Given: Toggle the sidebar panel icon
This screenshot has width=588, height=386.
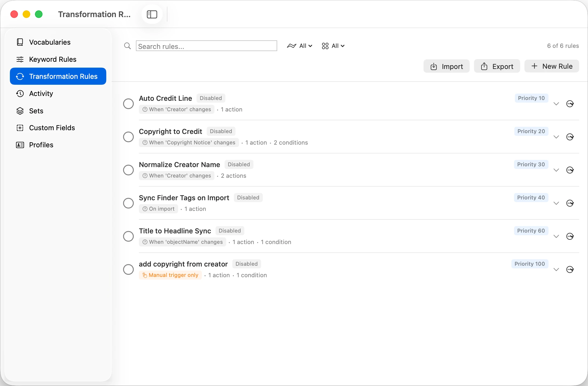Looking at the screenshot, I should [x=152, y=14].
